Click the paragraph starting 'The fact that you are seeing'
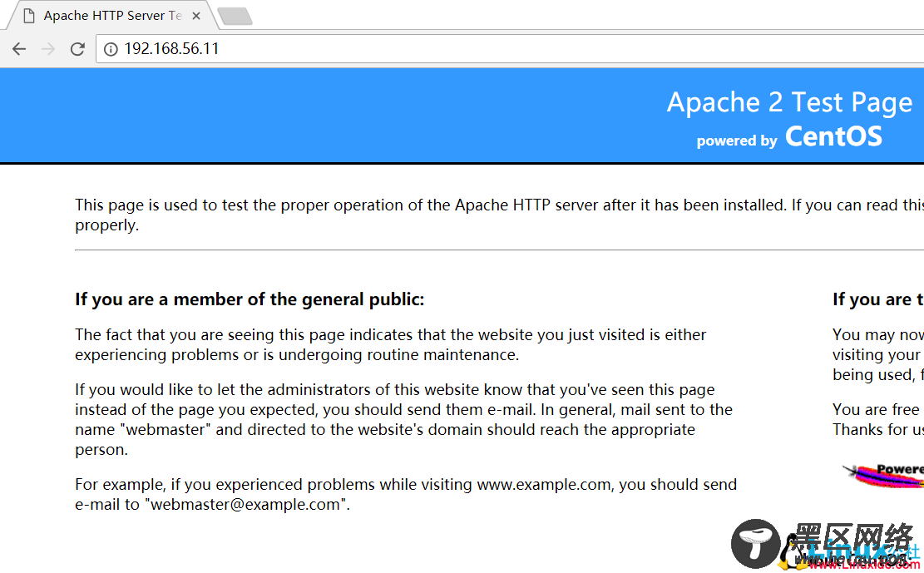The image size is (924, 573). pos(390,345)
